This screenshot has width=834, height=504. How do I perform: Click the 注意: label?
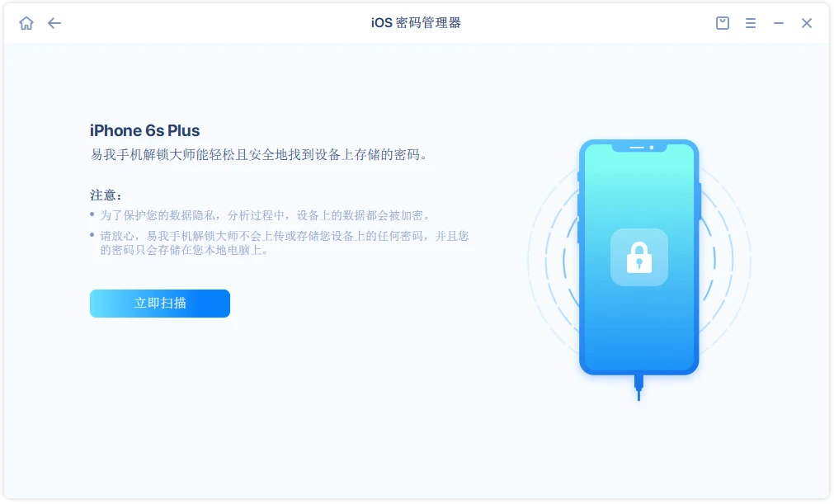coord(106,195)
